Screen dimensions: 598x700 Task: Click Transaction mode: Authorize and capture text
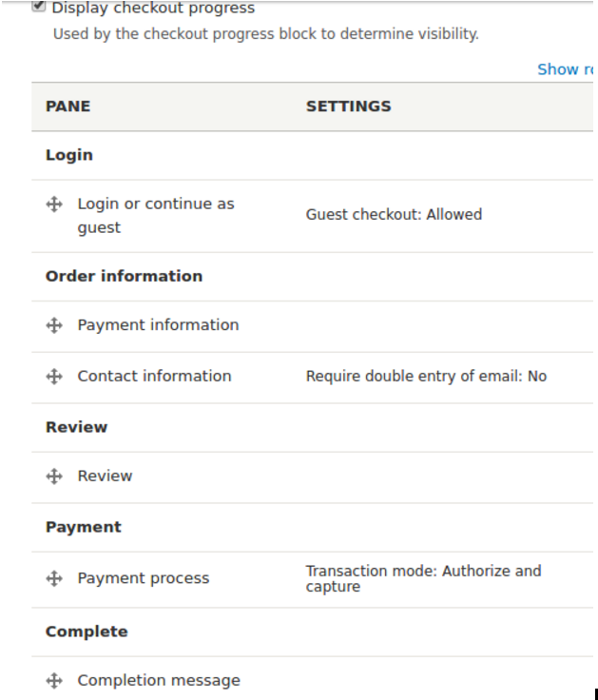[x=423, y=578]
